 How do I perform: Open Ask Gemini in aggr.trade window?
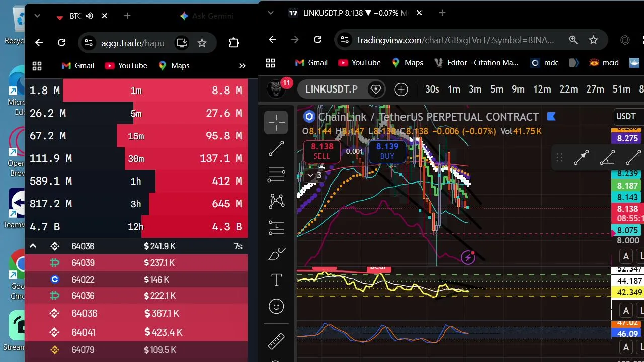(x=207, y=16)
